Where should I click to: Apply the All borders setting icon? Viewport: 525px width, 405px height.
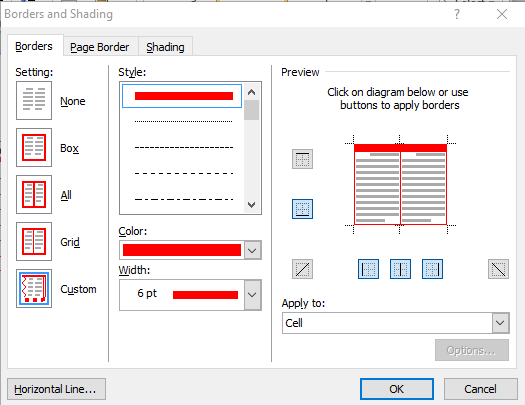click(34, 194)
